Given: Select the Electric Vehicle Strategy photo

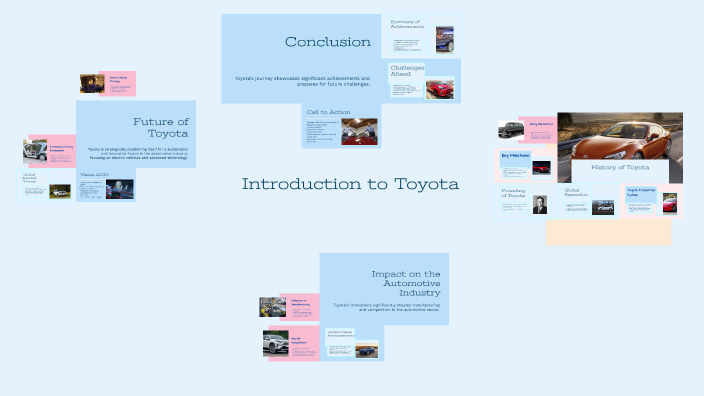Looking at the screenshot, I should point(92,84).
